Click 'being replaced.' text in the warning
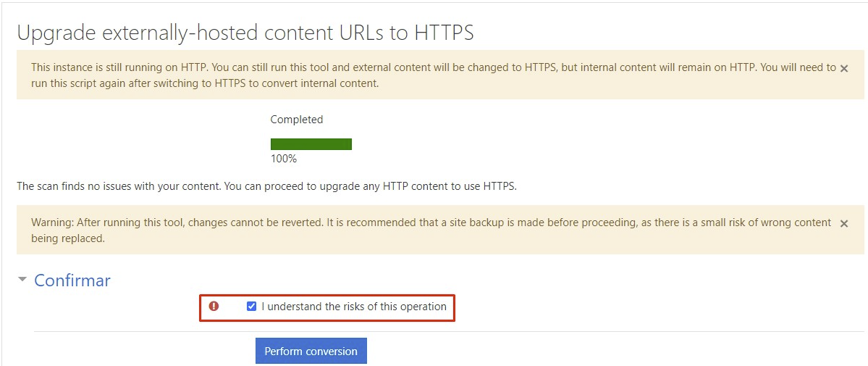Viewport: 868px width, 366px height. (x=68, y=239)
